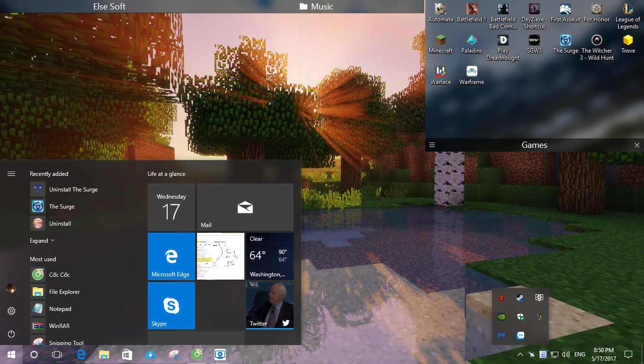Open WinRAR in the Most used list
The width and height of the screenshot is (644, 364).
[85, 326]
